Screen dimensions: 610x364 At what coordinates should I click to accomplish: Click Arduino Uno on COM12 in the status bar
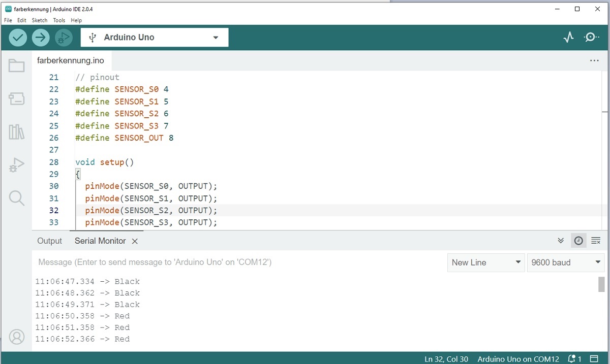pyautogui.click(x=518, y=359)
